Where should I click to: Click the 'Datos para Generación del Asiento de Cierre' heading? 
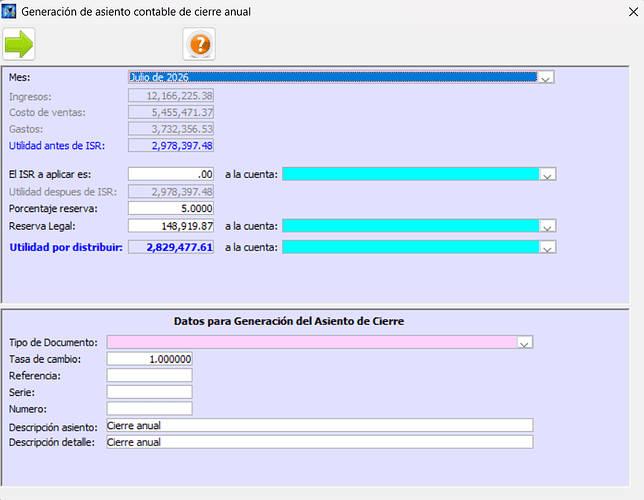pos(289,321)
